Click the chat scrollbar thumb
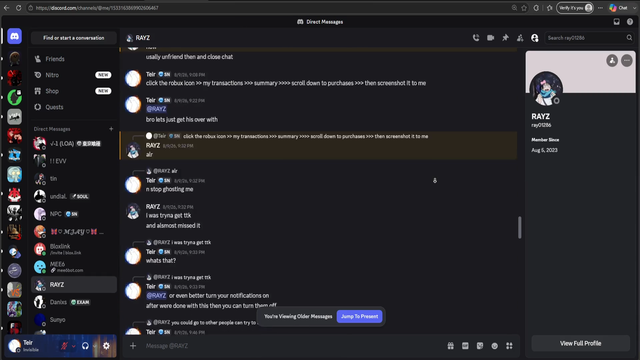 tap(519, 227)
